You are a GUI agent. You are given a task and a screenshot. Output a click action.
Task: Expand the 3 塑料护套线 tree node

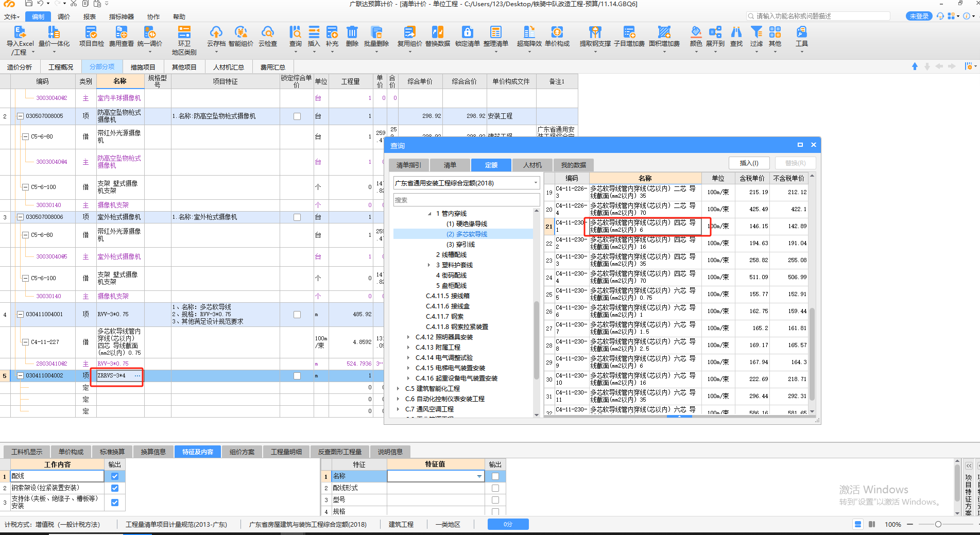[x=429, y=265]
